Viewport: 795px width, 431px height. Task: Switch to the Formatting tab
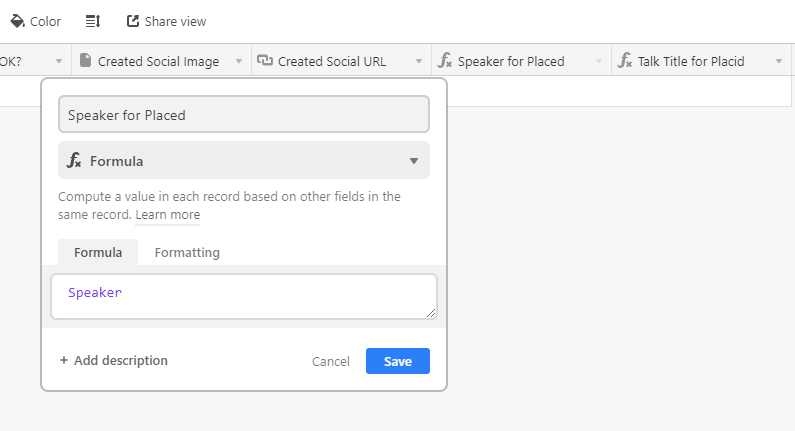click(x=187, y=253)
